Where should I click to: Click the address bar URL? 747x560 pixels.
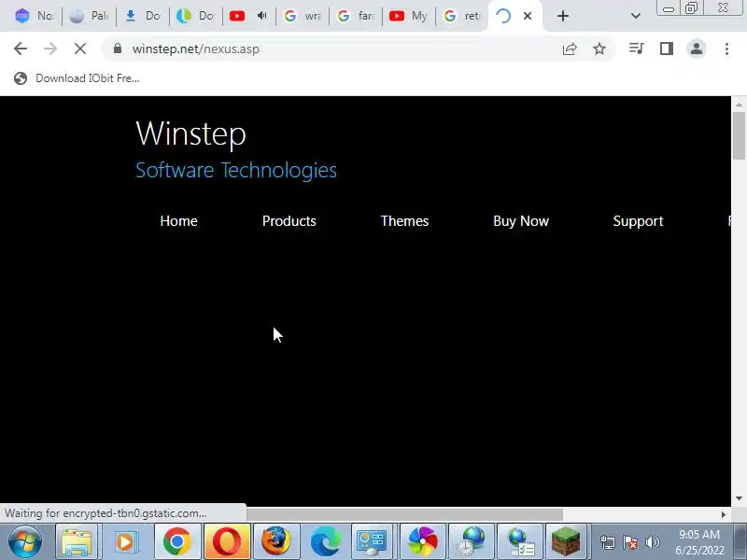coord(196,49)
